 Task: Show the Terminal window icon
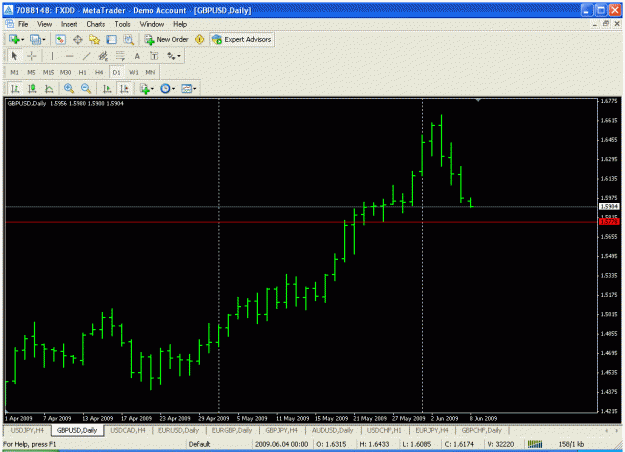(x=112, y=39)
